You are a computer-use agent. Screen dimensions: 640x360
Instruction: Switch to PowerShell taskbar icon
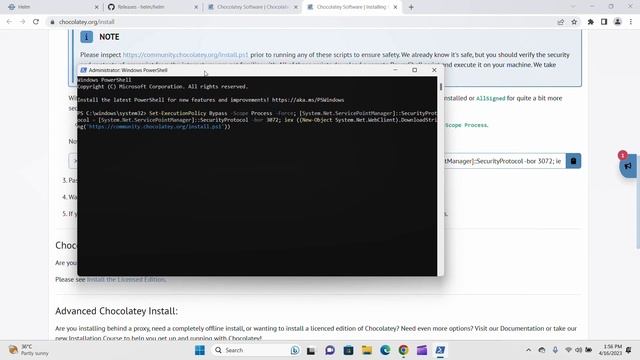[x=440, y=350]
